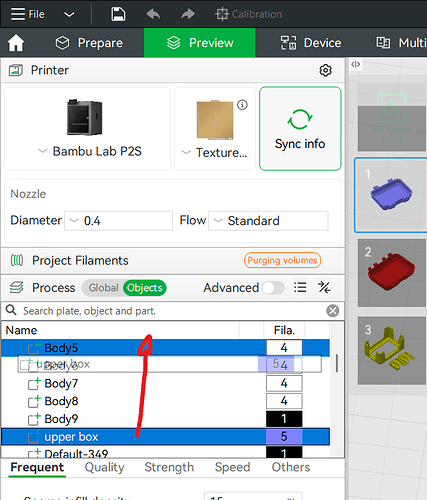Go to the home screen icon
The width and height of the screenshot is (427, 500).
coord(16,43)
